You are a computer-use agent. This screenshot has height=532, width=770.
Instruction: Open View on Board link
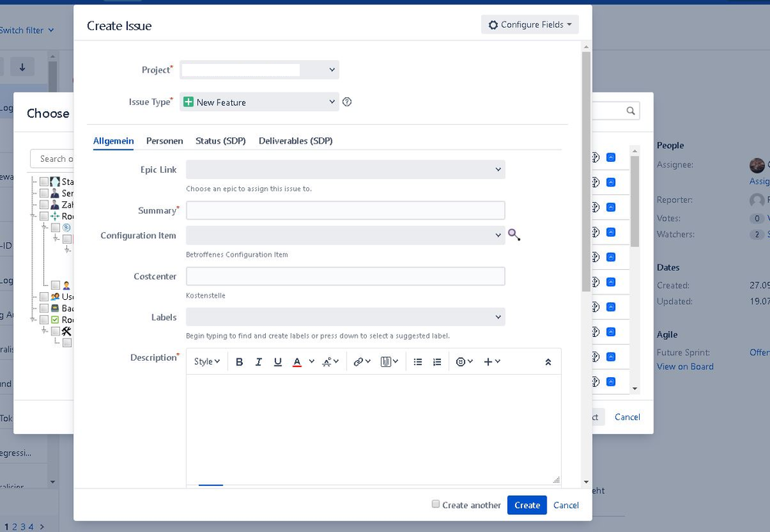click(x=685, y=366)
